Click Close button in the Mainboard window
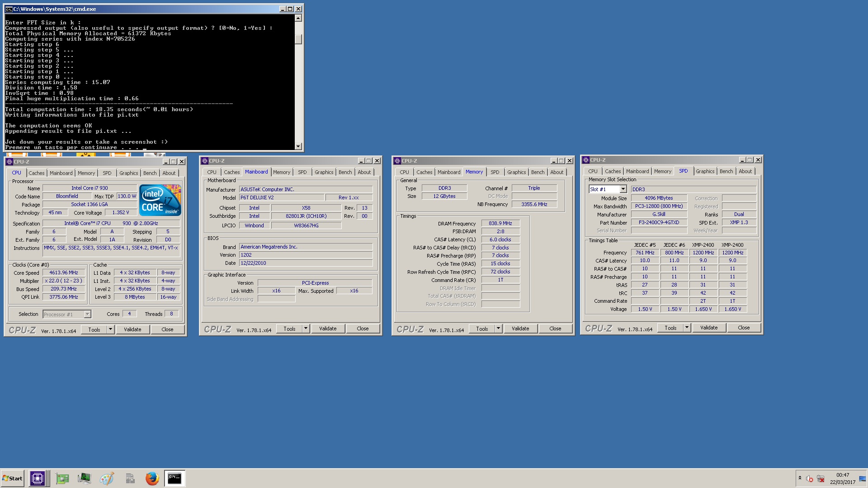 tap(363, 328)
